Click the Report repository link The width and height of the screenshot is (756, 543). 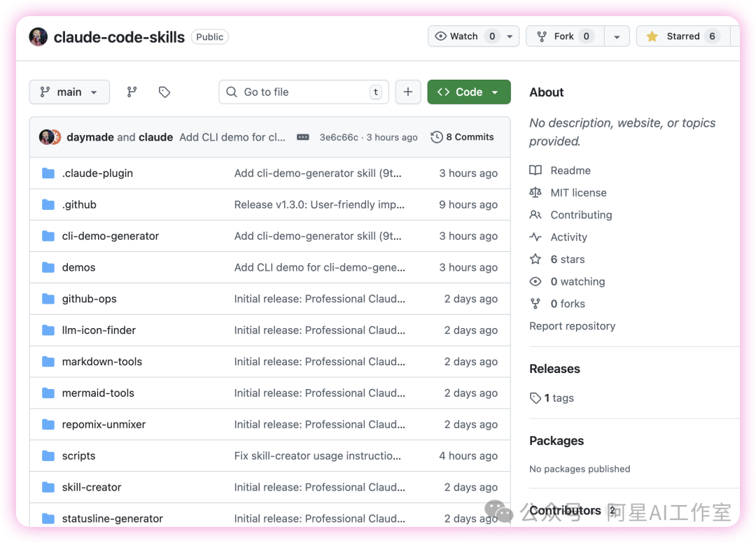[573, 326]
